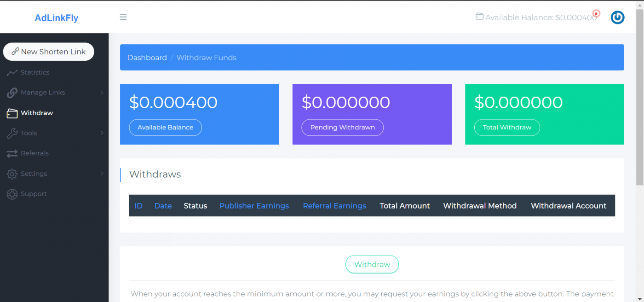Screen dimensions: 644x302
Task: Click the blue logout power icon
Action: point(617,17)
